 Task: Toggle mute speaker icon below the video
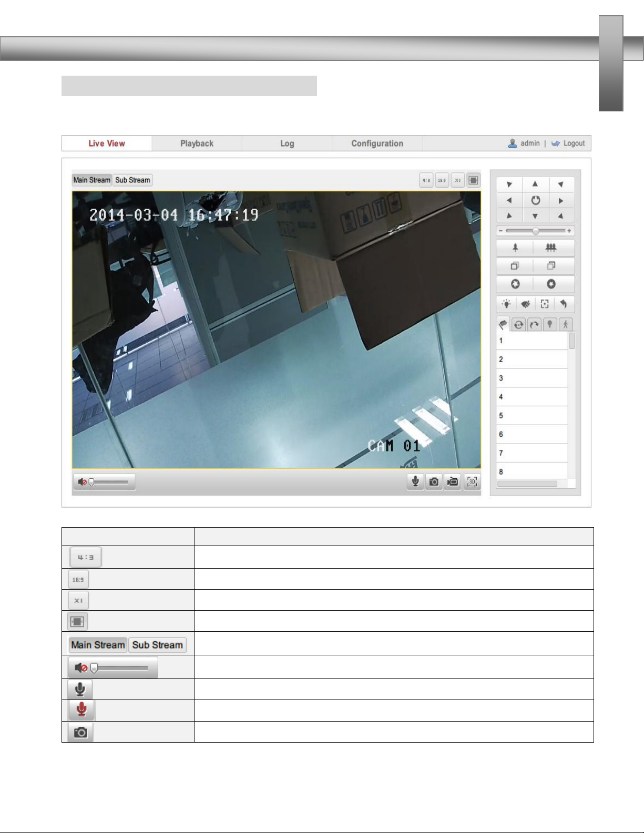[x=82, y=482]
